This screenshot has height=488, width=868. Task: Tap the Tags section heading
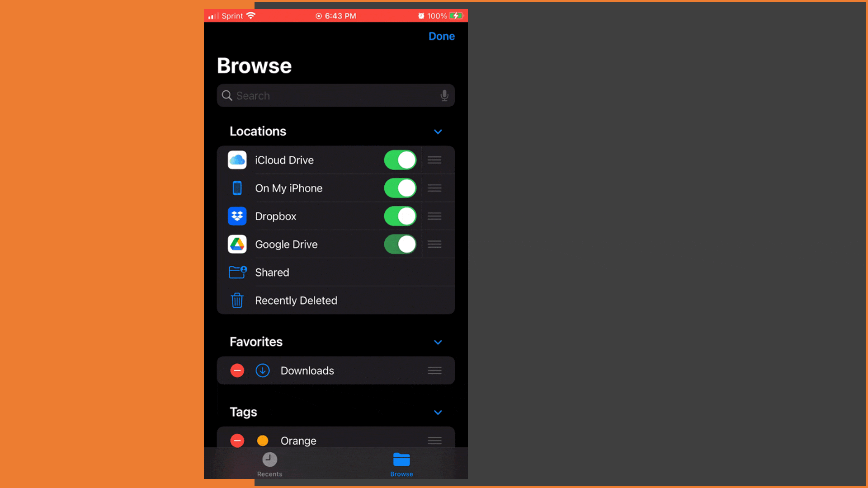click(243, 412)
